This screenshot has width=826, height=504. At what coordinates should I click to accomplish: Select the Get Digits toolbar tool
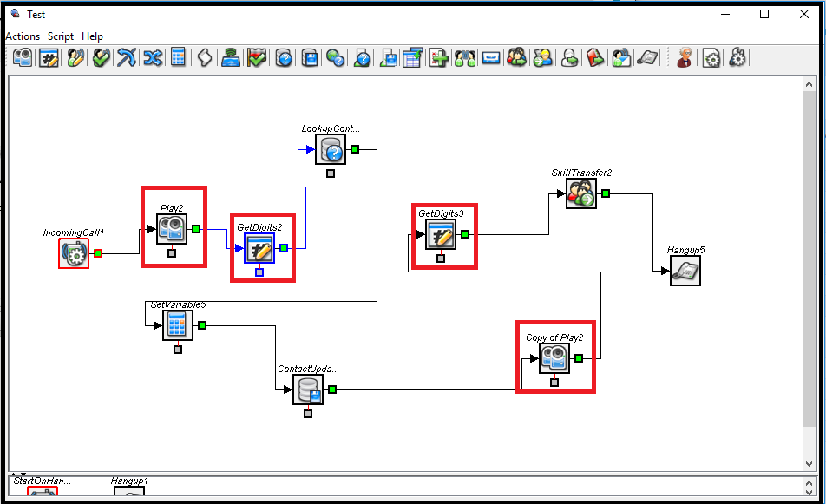49,57
